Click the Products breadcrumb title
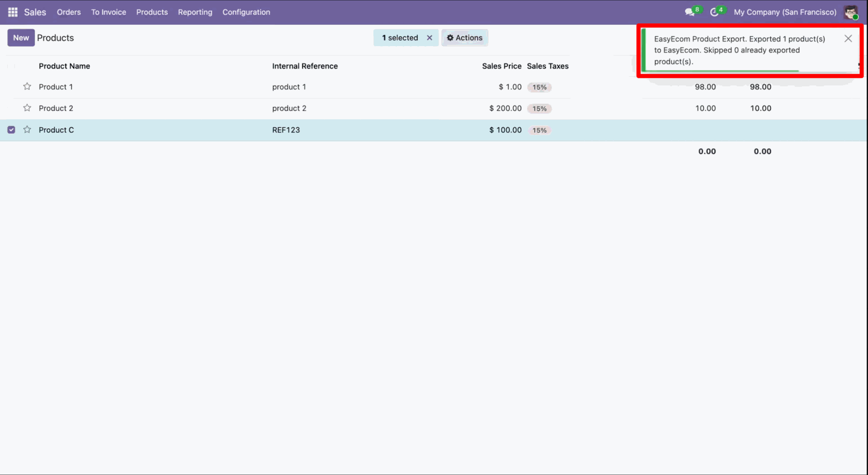Screen dimensions: 868x475 [x=55, y=38]
